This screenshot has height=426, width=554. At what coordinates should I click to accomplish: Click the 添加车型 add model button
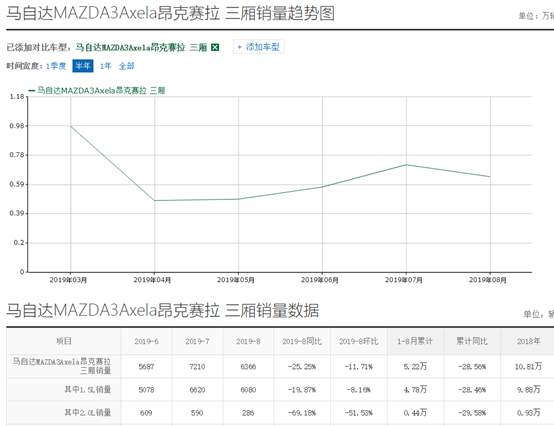coord(259,47)
